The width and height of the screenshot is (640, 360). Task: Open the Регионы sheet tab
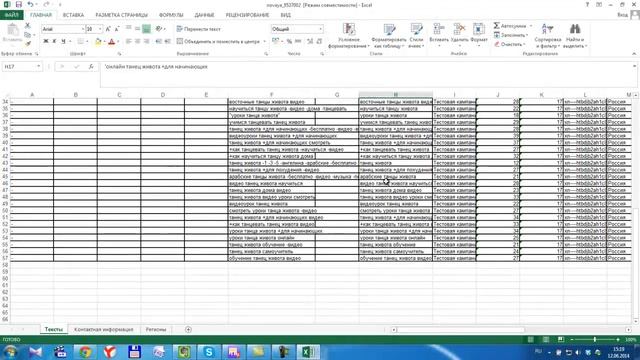coord(156,329)
